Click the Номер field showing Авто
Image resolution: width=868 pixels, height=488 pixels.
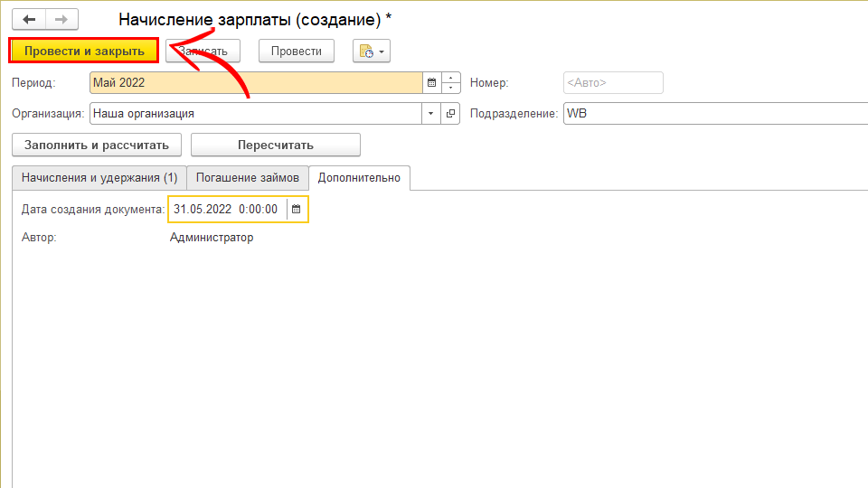(612, 83)
